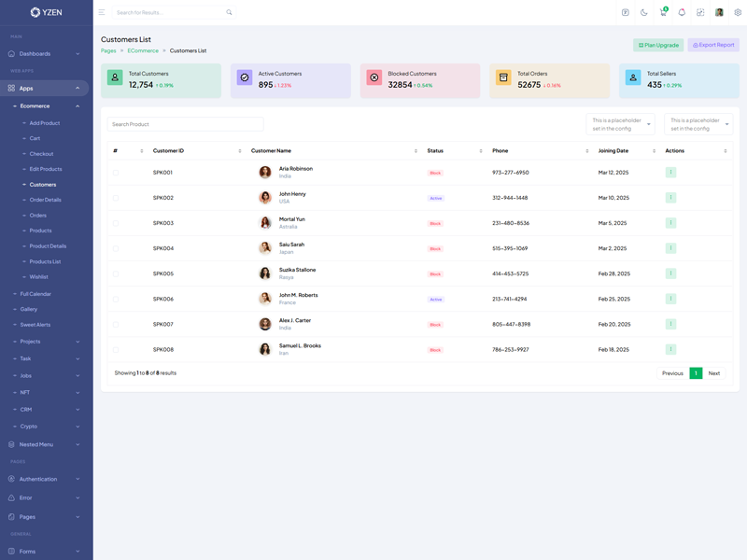Select the checkbox for customer SPK001
This screenshot has width=747, height=560.
(116, 173)
